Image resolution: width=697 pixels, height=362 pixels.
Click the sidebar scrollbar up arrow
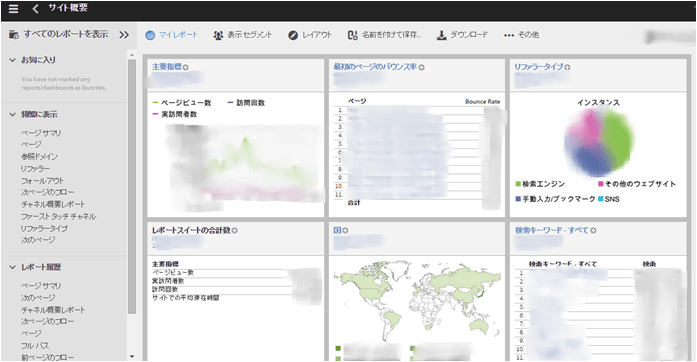[x=132, y=55]
